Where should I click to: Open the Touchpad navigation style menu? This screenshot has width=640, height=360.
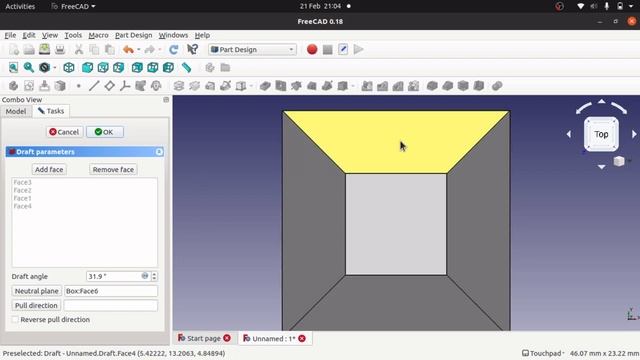click(x=542, y=353)
